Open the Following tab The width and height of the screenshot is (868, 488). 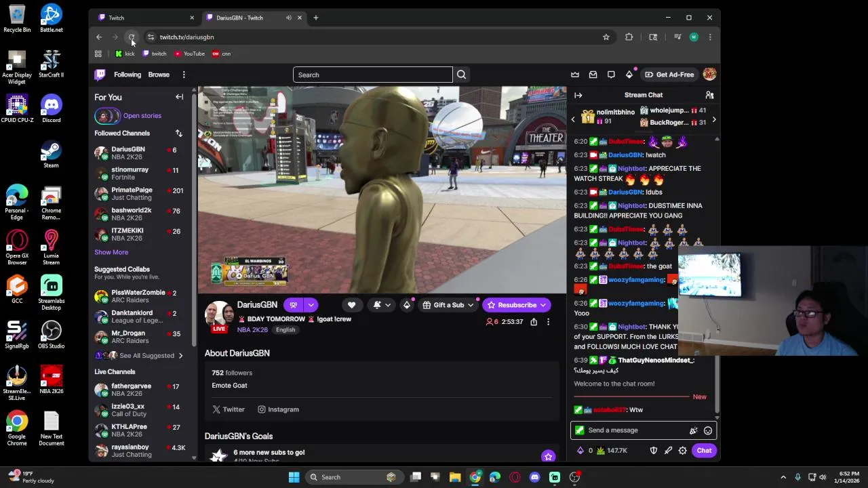127,75
